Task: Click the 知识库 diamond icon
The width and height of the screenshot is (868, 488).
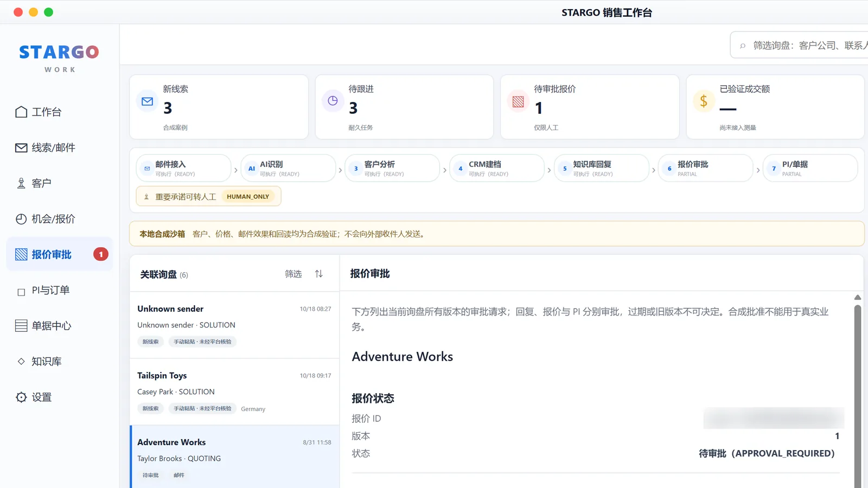Action: [x=21, y=361]
